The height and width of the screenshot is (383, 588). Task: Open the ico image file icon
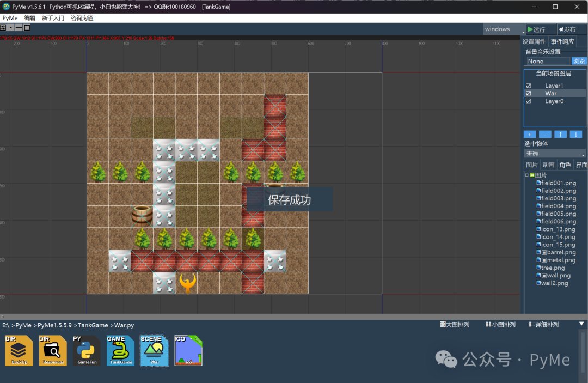188,350
